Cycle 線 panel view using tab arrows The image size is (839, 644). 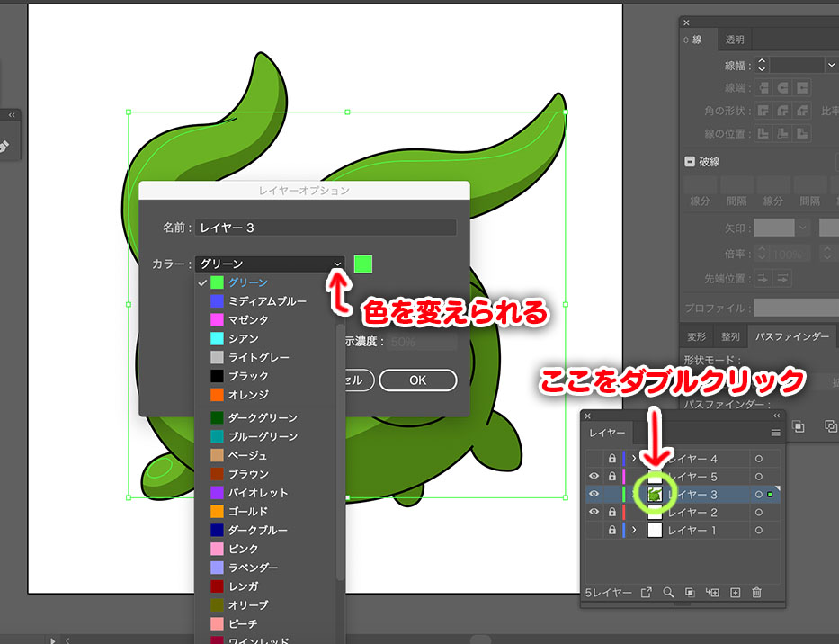(686, 40)
